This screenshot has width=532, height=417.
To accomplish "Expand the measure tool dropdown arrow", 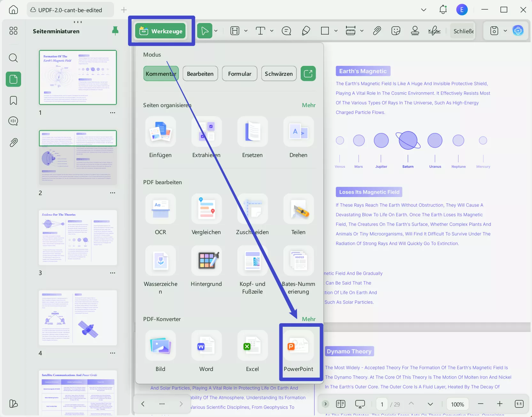I will click(362, 31).
